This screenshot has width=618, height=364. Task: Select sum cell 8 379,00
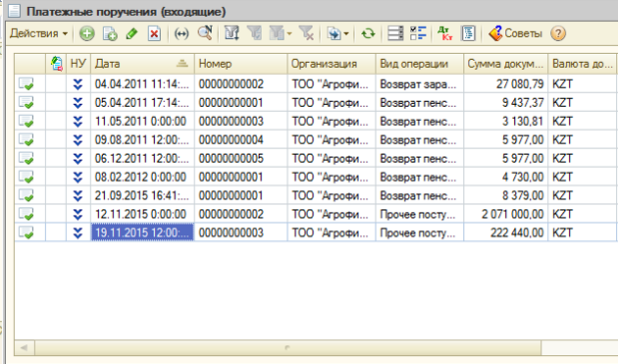click(505, 195)
